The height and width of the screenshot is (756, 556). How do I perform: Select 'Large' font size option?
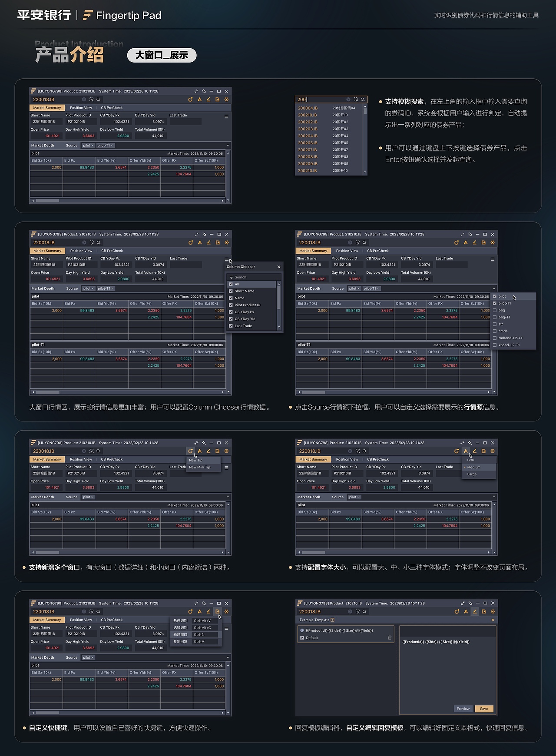click(479, 474)
